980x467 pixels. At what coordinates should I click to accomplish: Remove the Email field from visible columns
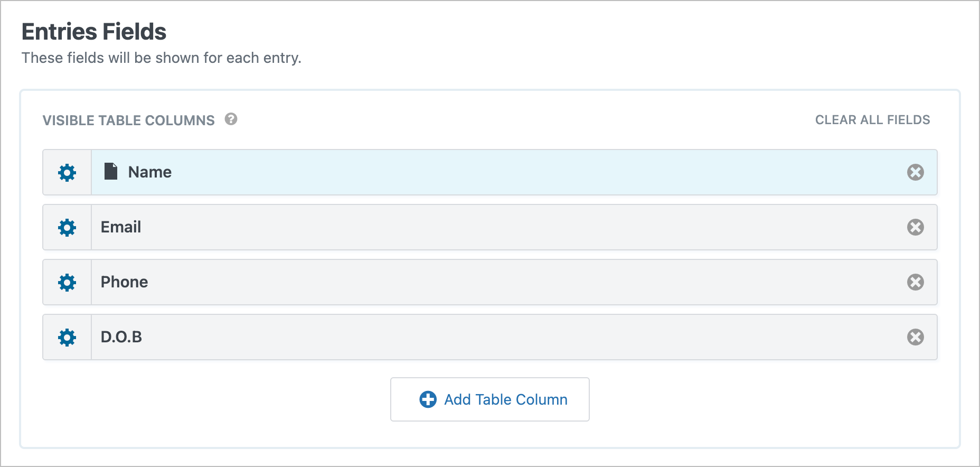point(916,227)
